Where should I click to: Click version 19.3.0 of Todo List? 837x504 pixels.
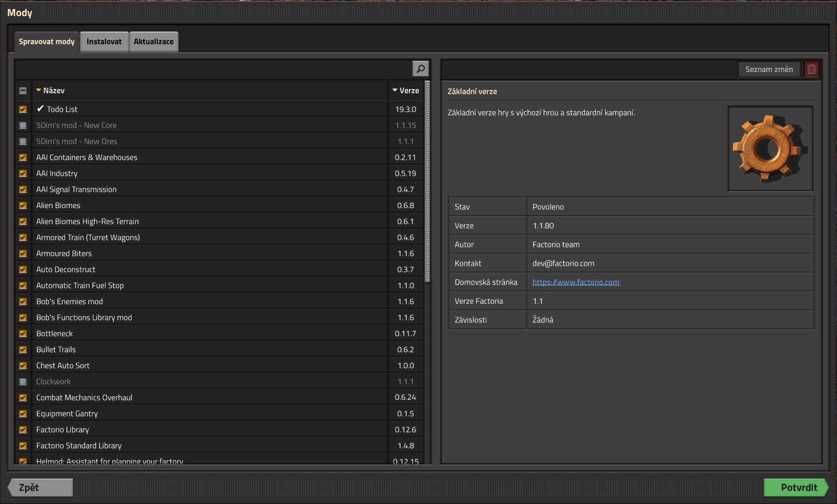405,109
